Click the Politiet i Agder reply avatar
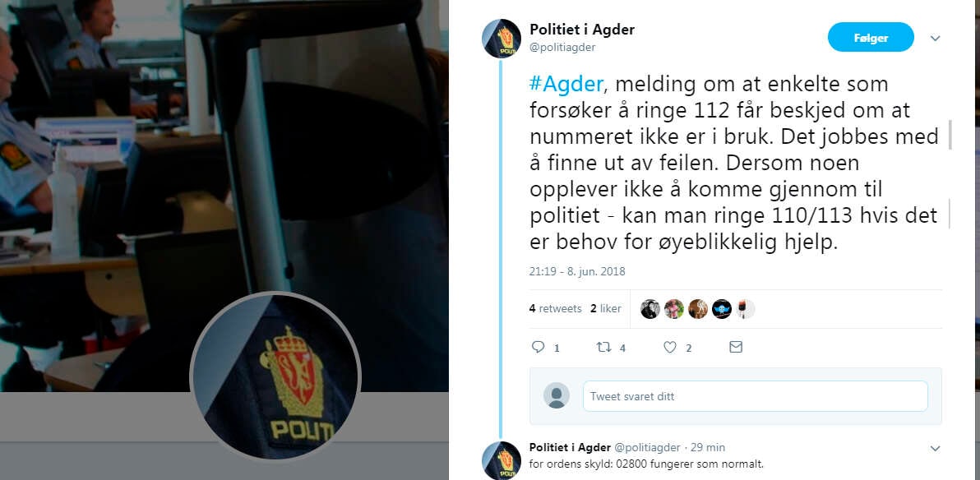 click(502, 460)
